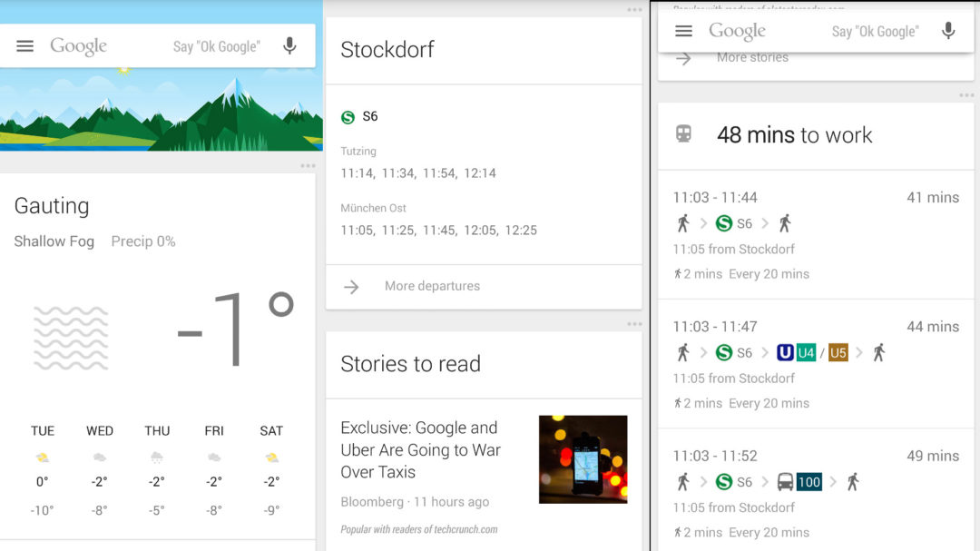Open overflow dots above Stories to read
Screen dimensions: 980x551
click(x=634, y=324)
